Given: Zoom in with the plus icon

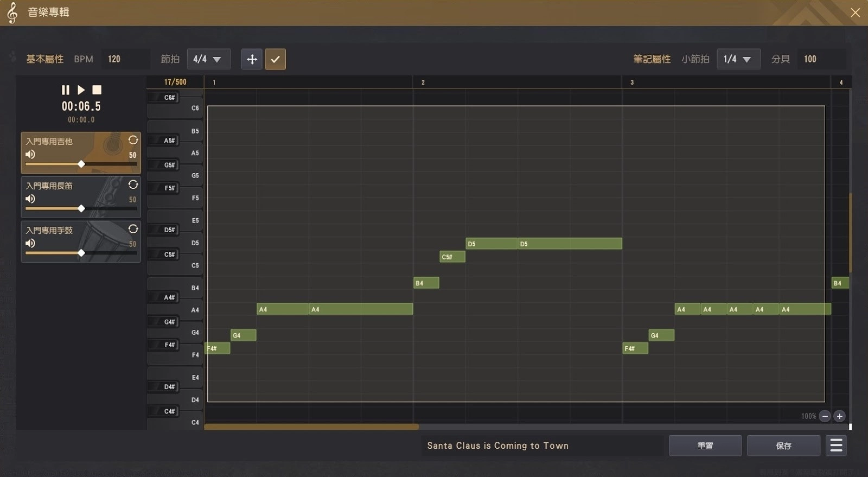Looking at the screenshot, I should tap(839, 416).
